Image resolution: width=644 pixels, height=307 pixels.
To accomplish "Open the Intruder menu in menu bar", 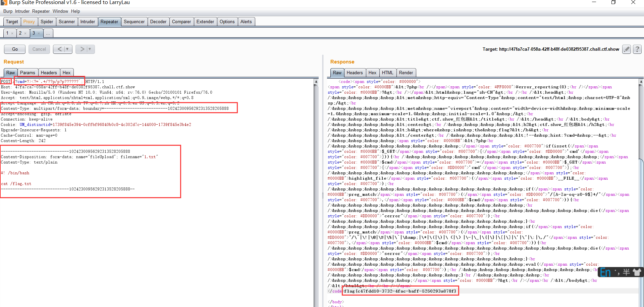I will point(22,11).
